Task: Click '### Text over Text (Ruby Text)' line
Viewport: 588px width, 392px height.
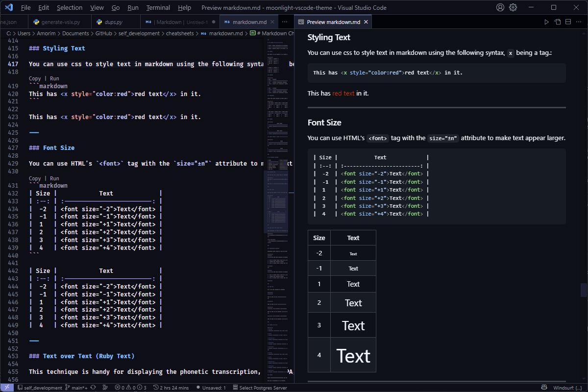Action: click(81, 356)
